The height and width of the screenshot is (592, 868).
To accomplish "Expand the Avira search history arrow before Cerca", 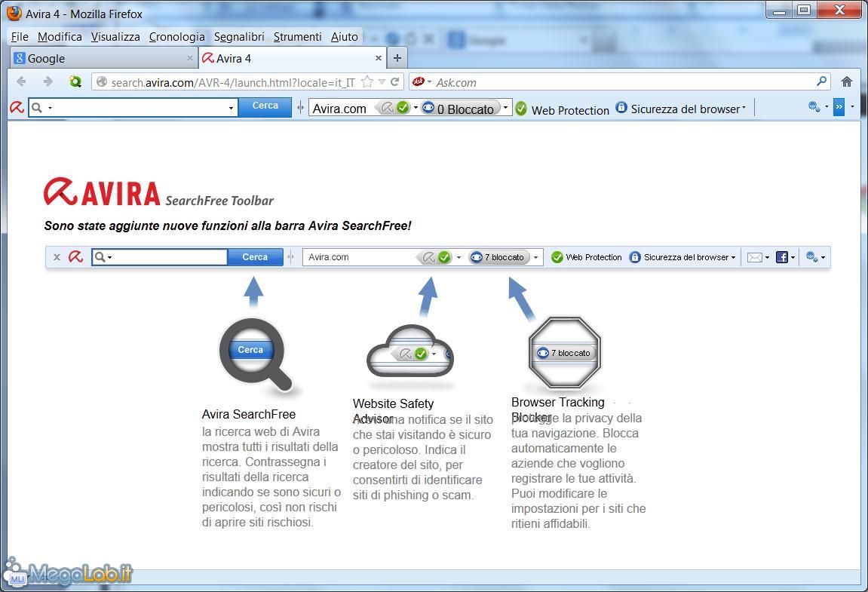I will coord(231,108).
